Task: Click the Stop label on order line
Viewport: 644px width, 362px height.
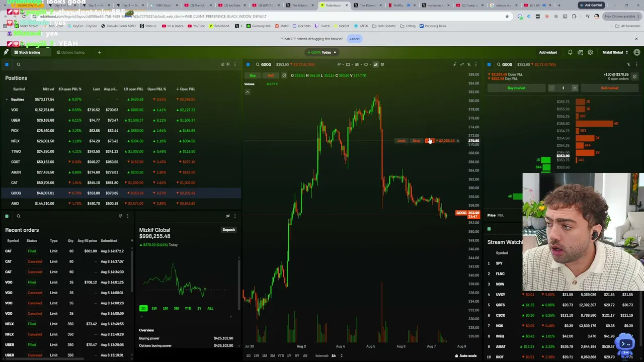Action: 416,141
